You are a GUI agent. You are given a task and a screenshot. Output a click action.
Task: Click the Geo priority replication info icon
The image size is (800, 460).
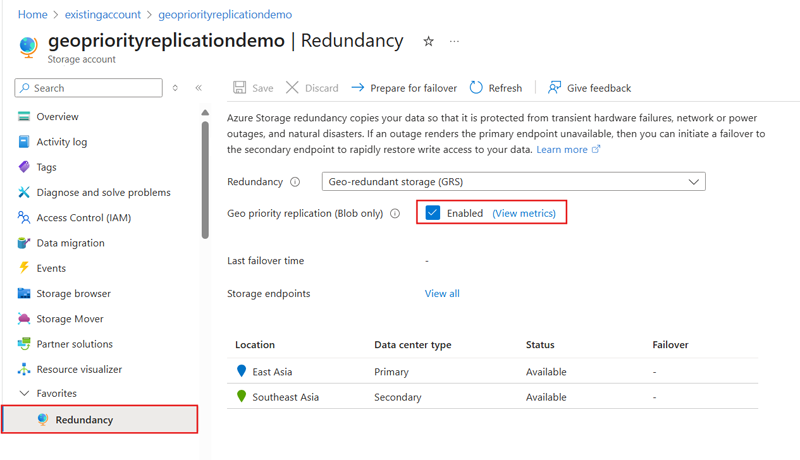(x=395, y=213)
